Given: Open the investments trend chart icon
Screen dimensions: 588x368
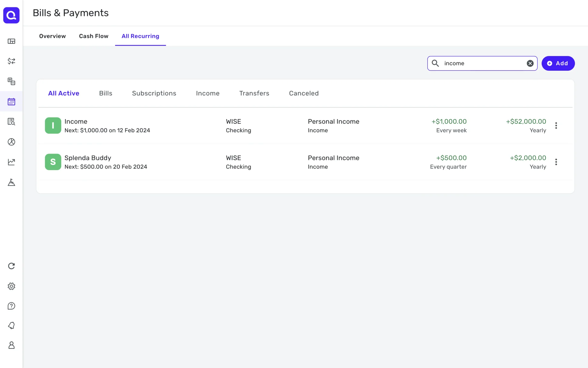Looking at the screenshot, I should [x=11, y=162].
